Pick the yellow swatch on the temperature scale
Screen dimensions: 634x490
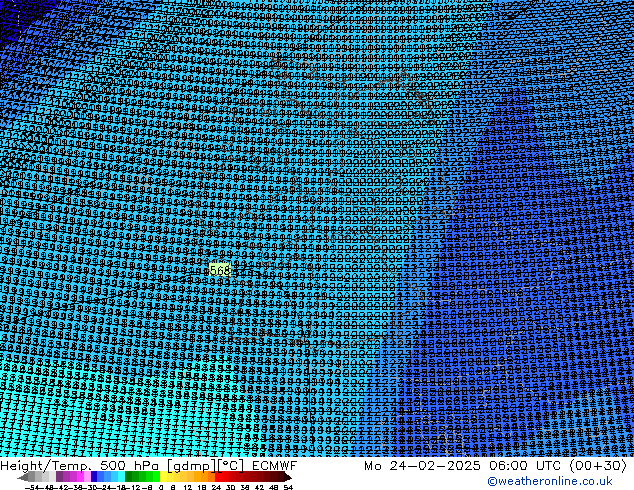click(163, 477)
